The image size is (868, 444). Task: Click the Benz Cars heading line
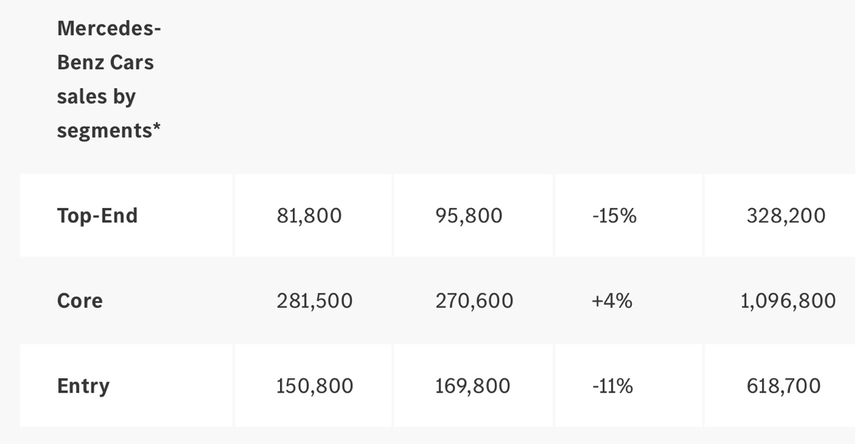click(105, 62)
